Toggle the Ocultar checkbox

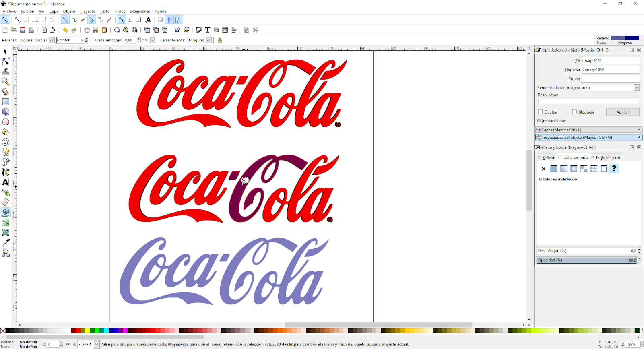pyautogui.click(x=540, y=112)
